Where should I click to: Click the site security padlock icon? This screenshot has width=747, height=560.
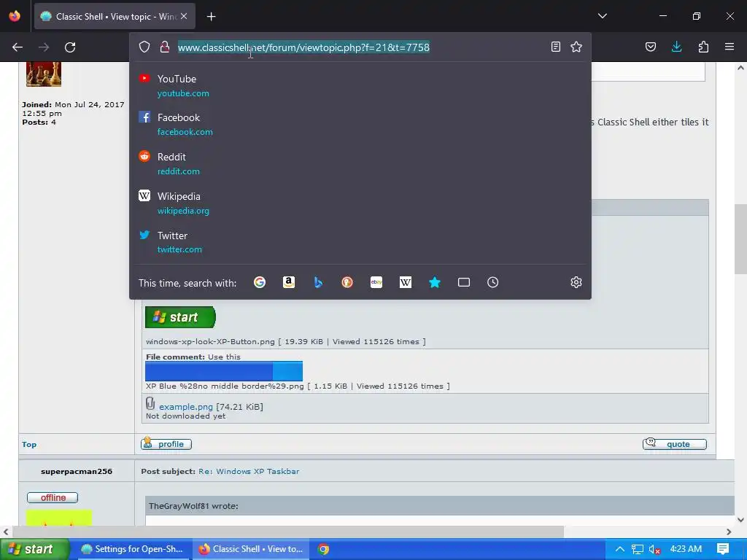[x=165, y=47]
